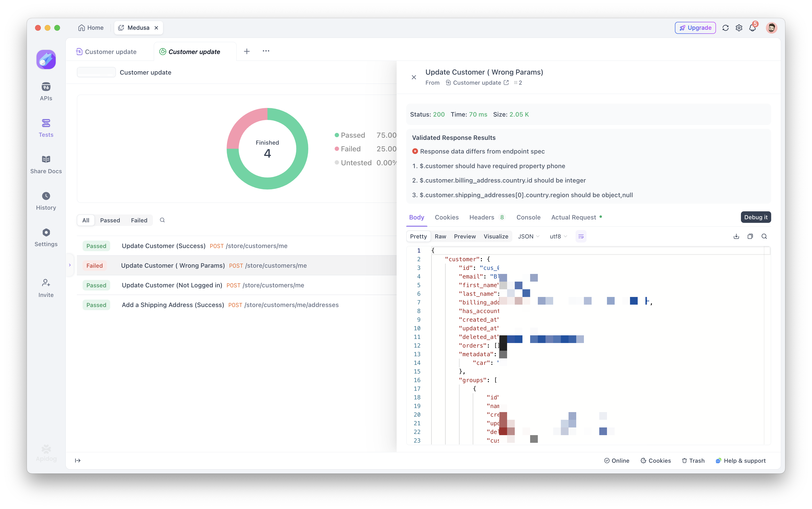
Task: Select Visualize view mode
Action: [496, 236]
